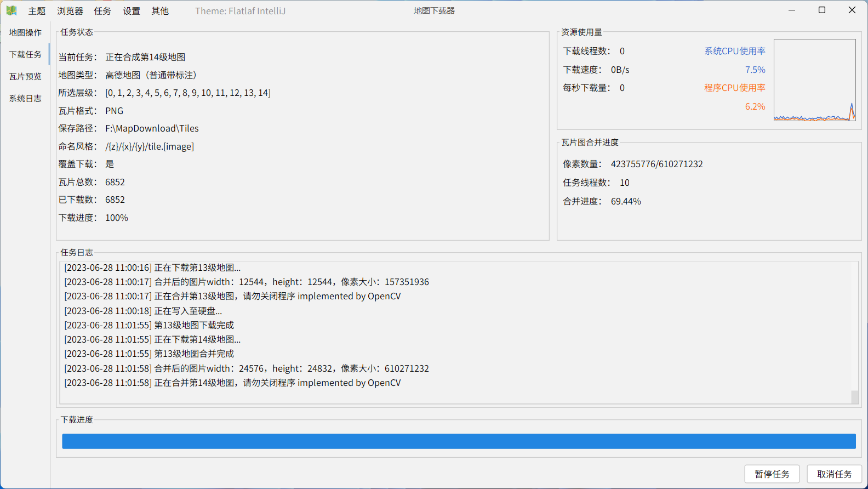
Task: Click the system CPU value 7.5%
Action: [x=755, y=70]
